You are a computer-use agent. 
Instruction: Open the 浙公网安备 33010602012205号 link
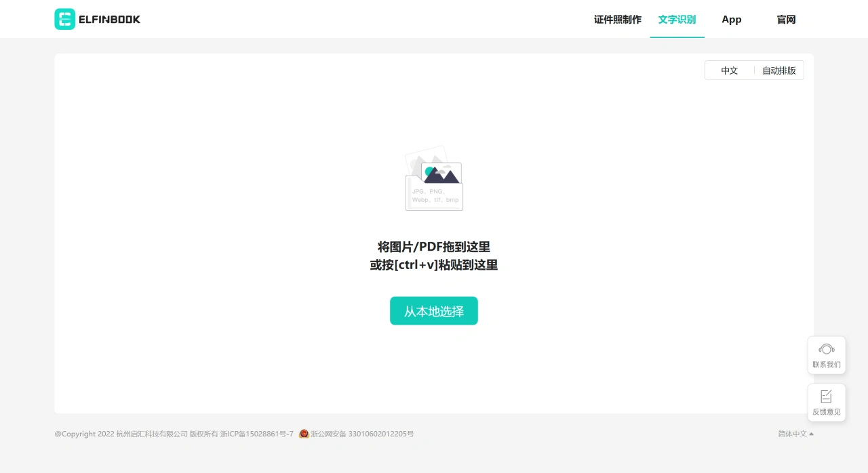click(362, 434)
